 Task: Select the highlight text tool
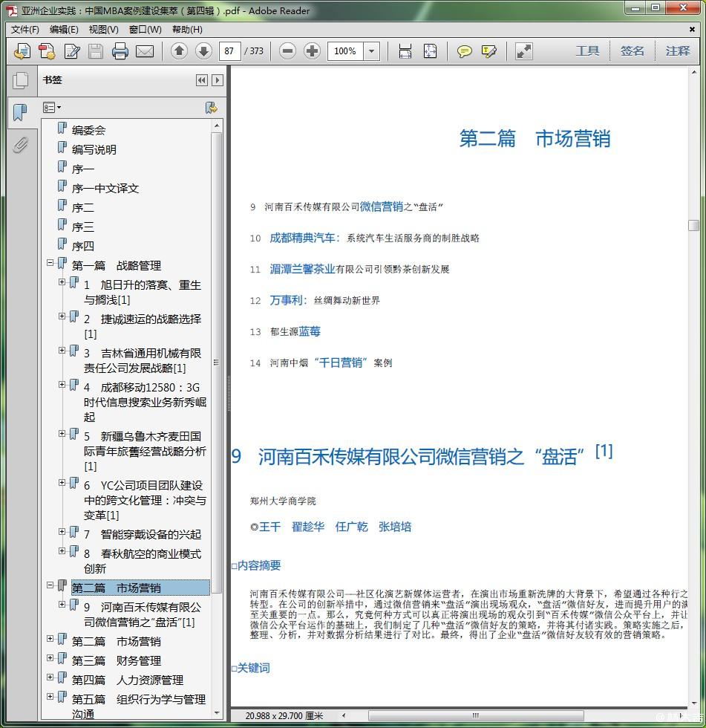tap(489, 51)
